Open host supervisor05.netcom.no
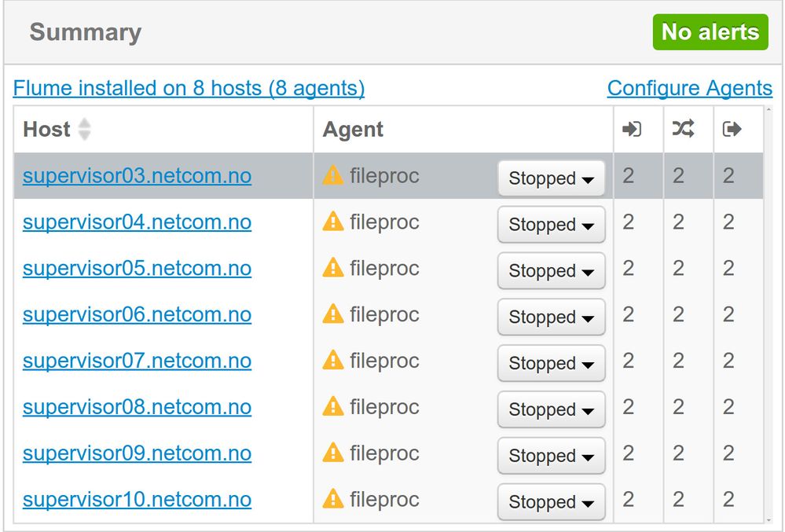Image resolution: width=785 pixels, height=532 pixels. (137, 269)
